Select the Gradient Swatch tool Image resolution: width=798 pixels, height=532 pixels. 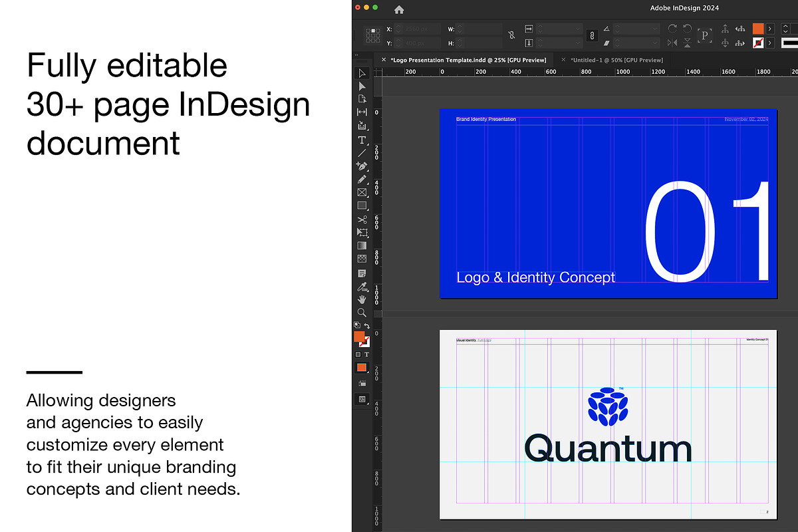pos(362,246)
